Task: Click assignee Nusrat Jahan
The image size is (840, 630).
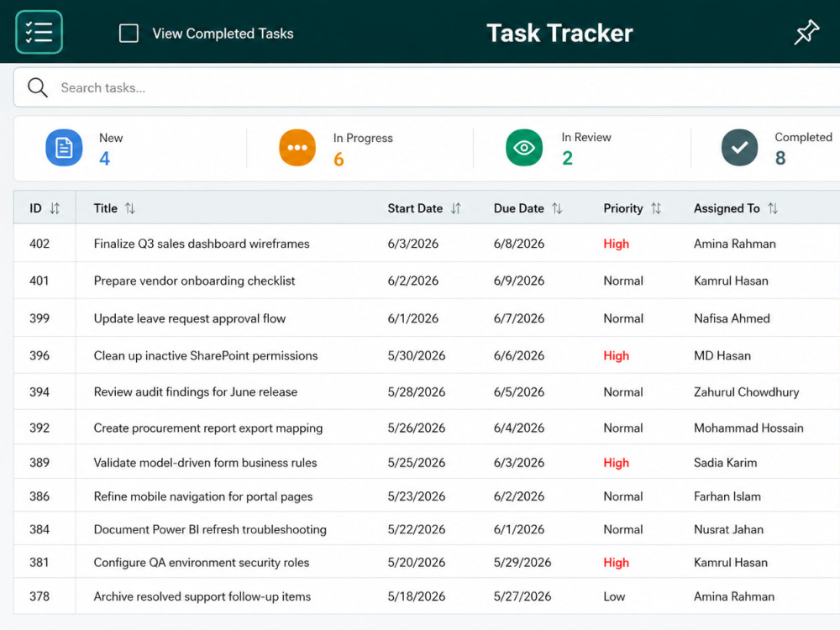Action: 728,529
